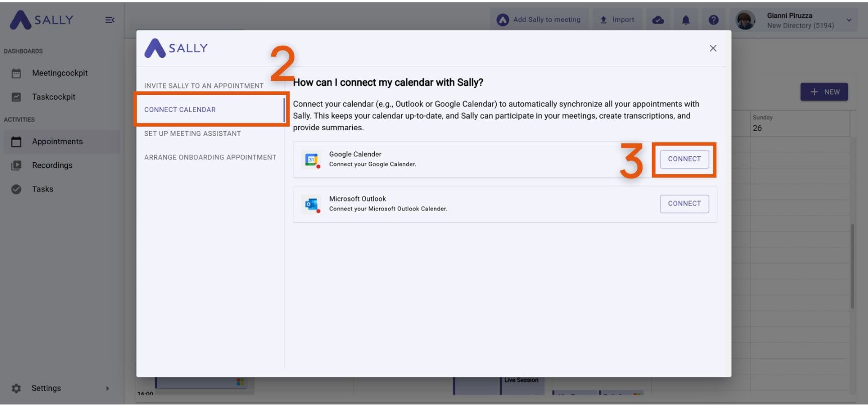Select Arrange Onboarding Appointment tab
The width and height of the screenshot is (868, 407).
(210, 157)
